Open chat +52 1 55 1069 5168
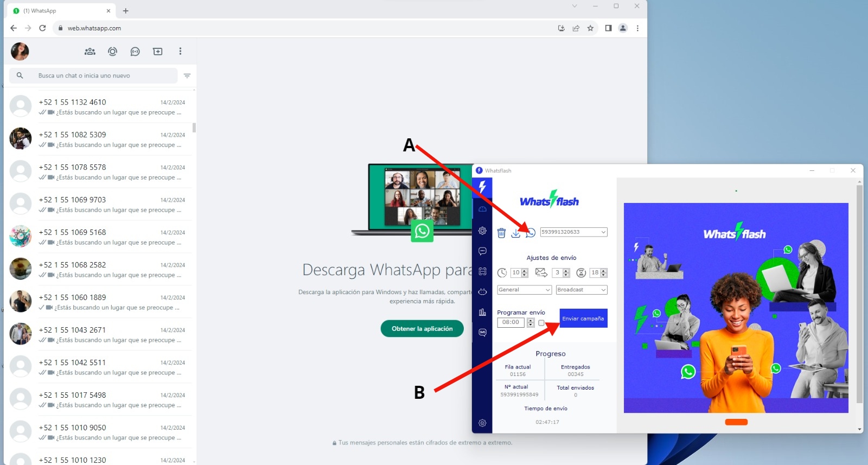This screenshot has width=868, height=465. 100,237
